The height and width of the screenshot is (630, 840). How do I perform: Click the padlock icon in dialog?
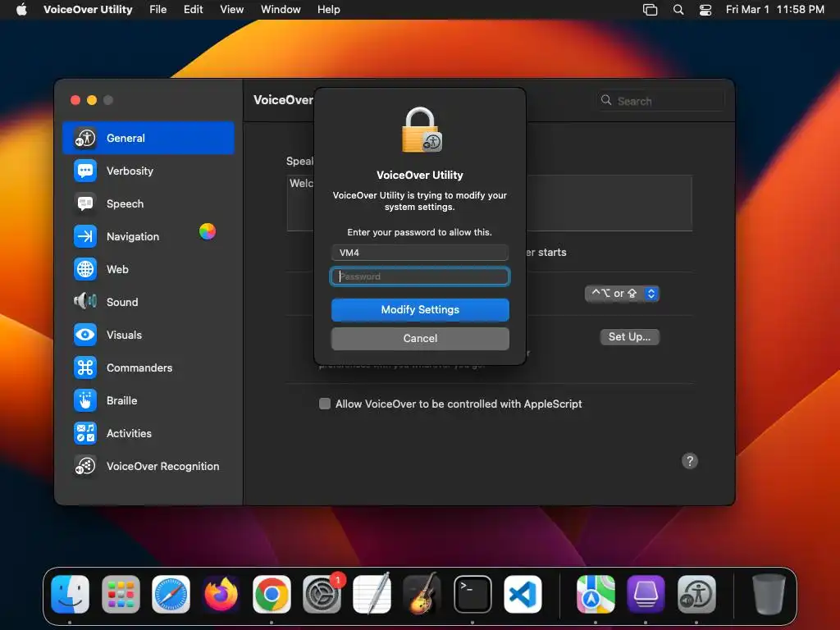tap(421, 130)
